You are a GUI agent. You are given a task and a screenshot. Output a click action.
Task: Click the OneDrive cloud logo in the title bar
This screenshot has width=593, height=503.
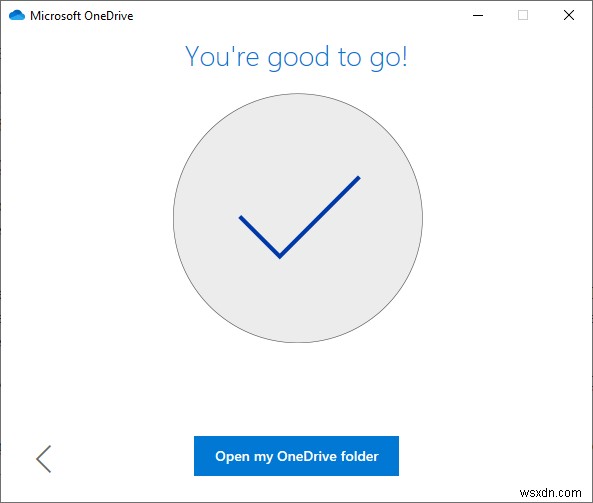[x=17, y=16]
